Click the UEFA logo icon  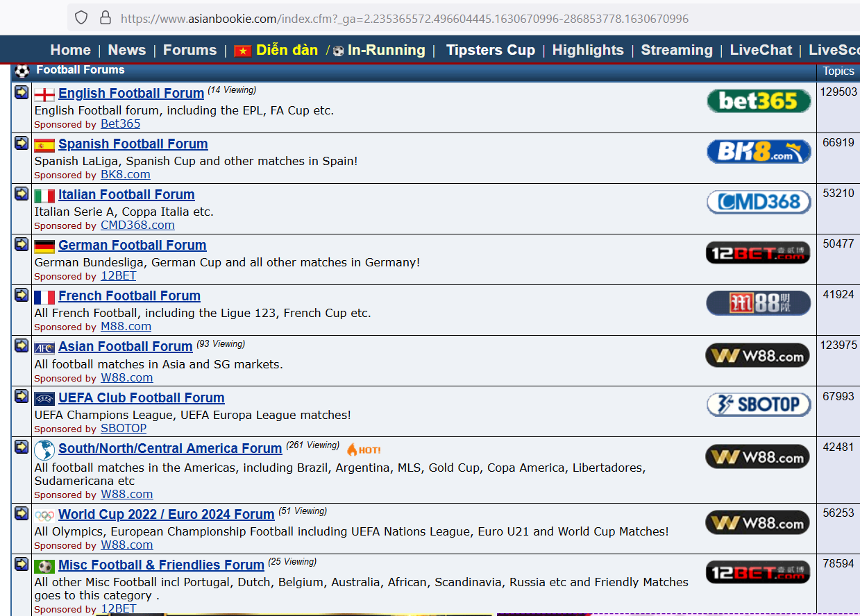click(x=44, y=399)
